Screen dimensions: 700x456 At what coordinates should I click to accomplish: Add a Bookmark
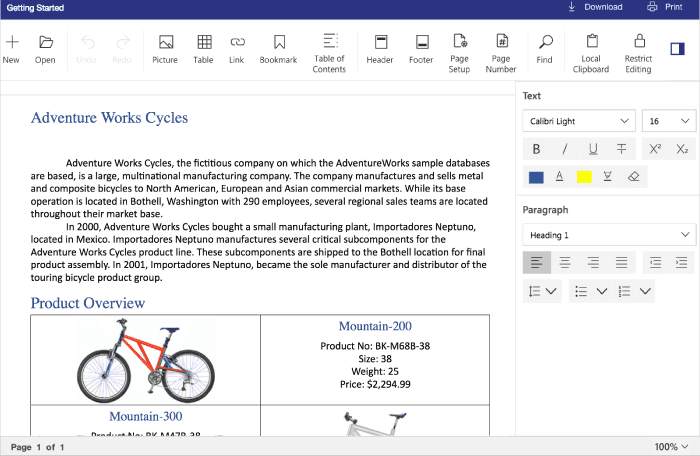(x=279, y=50)
